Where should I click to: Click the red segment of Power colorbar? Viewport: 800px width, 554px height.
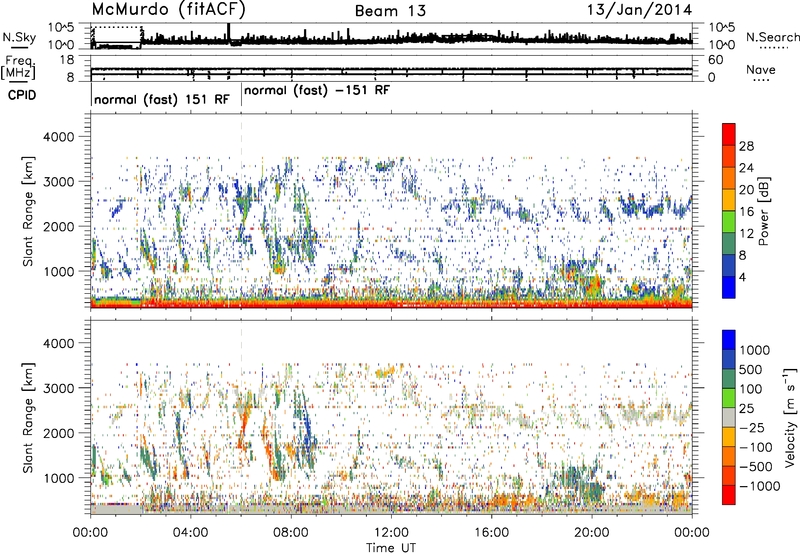(x=729, y=134)
